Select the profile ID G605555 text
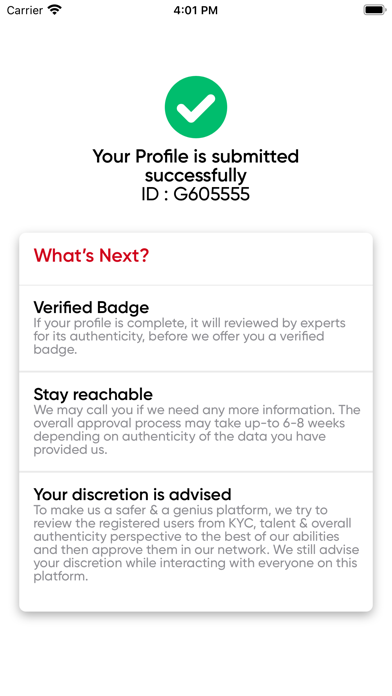The height and width of the screenshot is (696, 392). 196,194
